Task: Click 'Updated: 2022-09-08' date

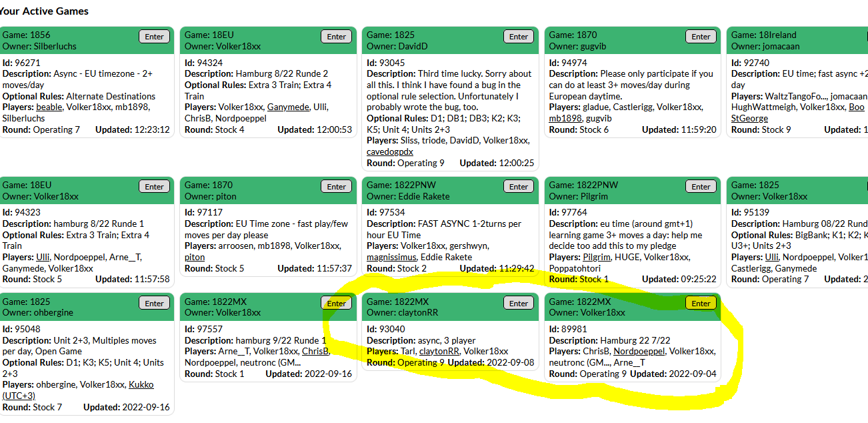Action: 491,363
